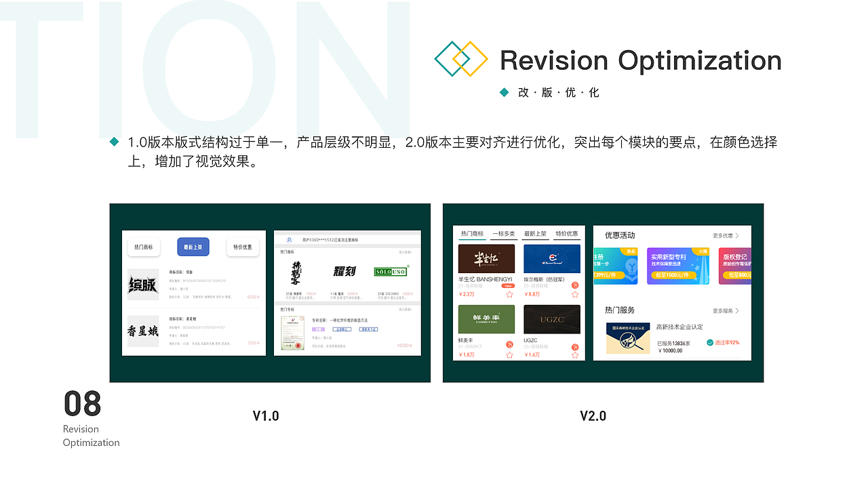The height and width of the screenshot is (488, 868).
Task: Expand 更多服务 using its chevron arrow
Action: (738, 310)
